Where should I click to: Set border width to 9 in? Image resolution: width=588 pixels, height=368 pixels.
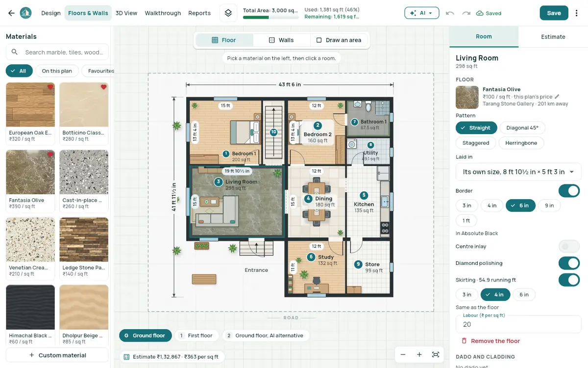(x=549, y=206)
